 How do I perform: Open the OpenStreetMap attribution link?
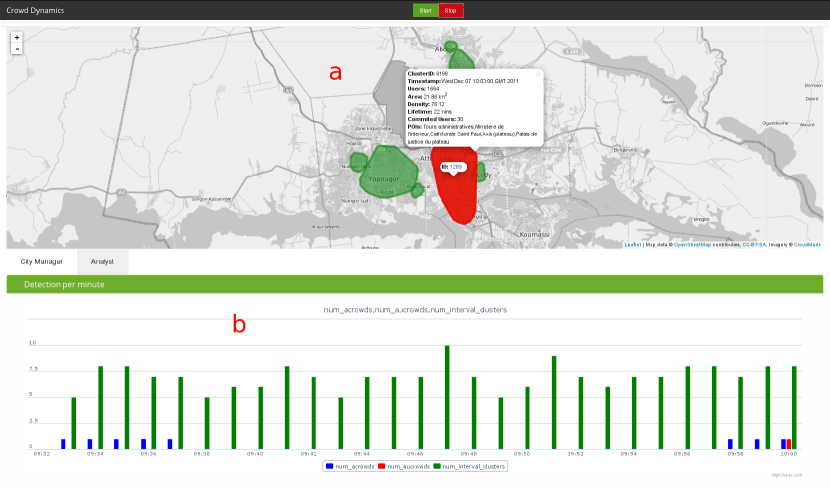[692, 244]
